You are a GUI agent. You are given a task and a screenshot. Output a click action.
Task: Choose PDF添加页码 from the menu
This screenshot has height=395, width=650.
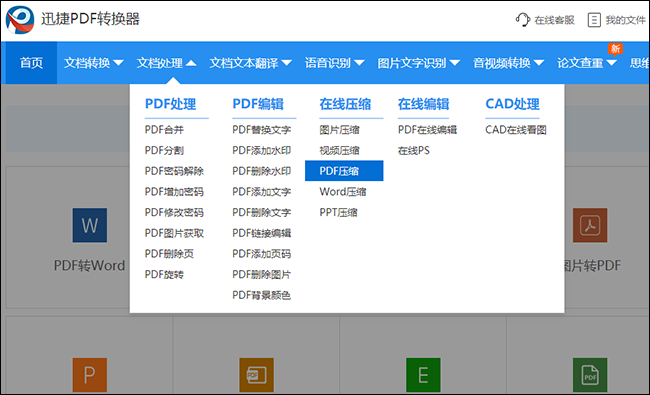[x=262, y=254]
